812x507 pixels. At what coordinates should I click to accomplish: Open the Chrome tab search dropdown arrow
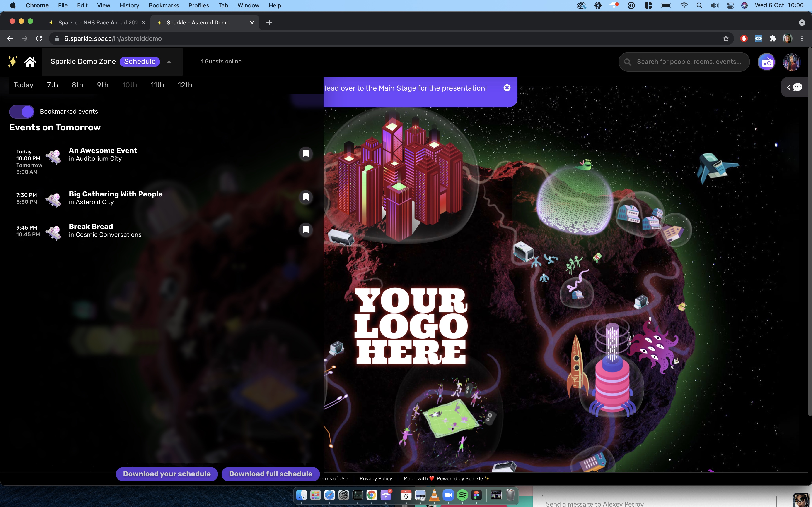802,22
